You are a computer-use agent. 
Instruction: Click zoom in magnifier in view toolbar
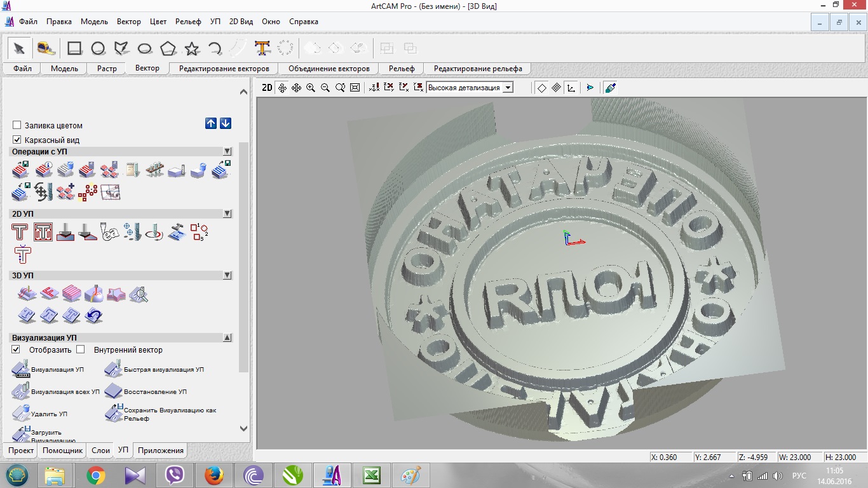point(311,88)
